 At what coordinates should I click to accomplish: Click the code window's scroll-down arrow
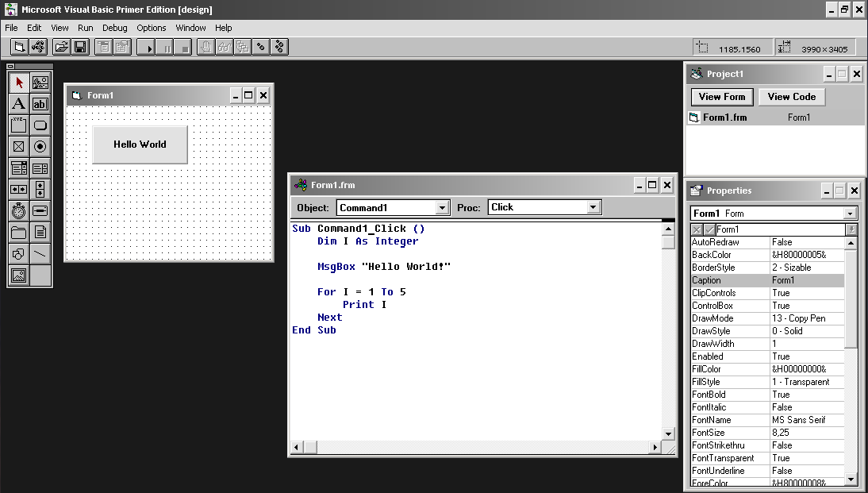668,434
